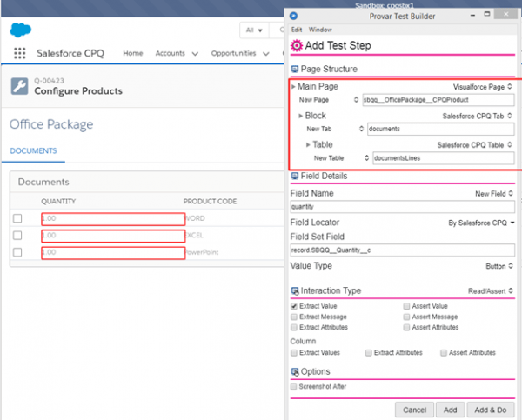
Task: Expand the Opportunities nav chevron
Action: tap(266, 54)
